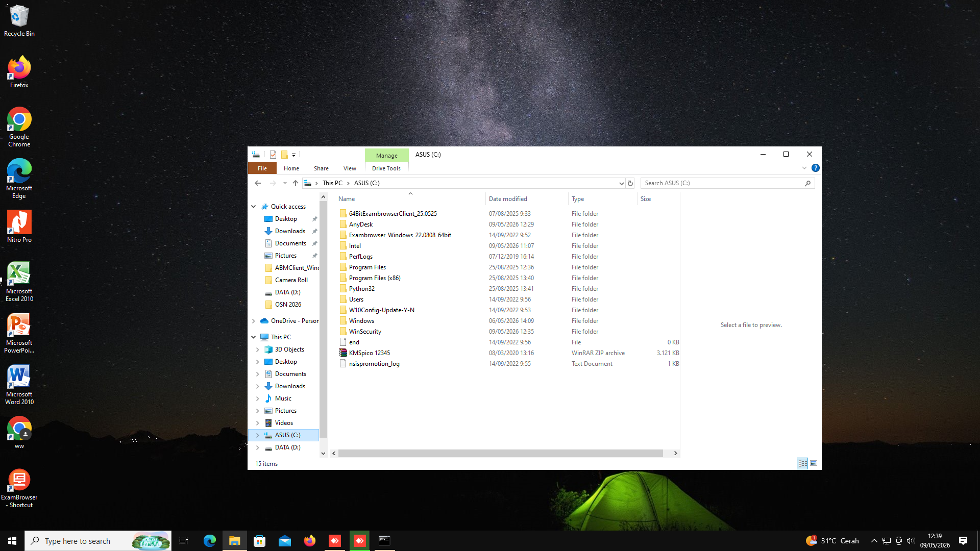Select Camera Roll in Quick access
Viewport: 980px width, 551px height.
(x=291, y=280)
